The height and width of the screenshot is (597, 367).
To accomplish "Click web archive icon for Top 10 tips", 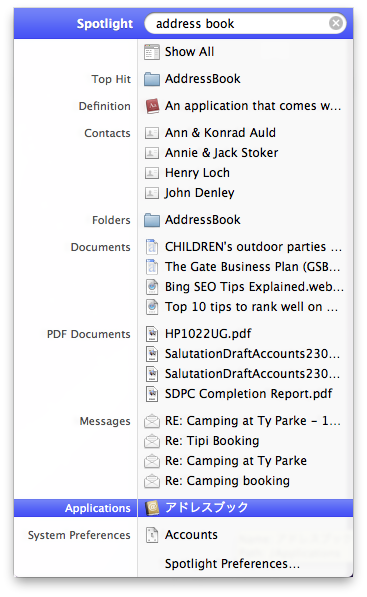I will [x=152, y=307].
